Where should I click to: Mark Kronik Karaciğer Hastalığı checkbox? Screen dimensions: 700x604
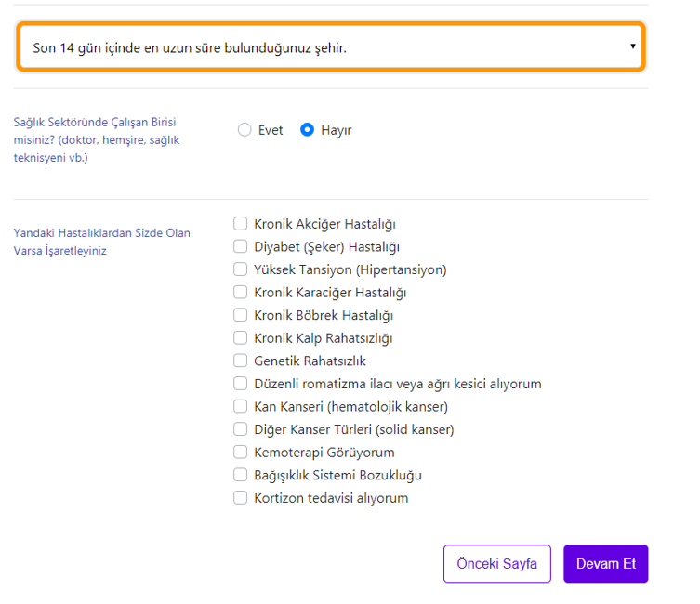point(241,293)
